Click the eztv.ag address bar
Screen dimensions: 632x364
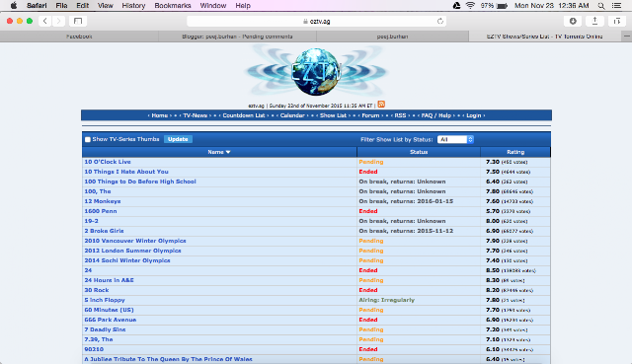pyautogui.click(x=316, y=21)
